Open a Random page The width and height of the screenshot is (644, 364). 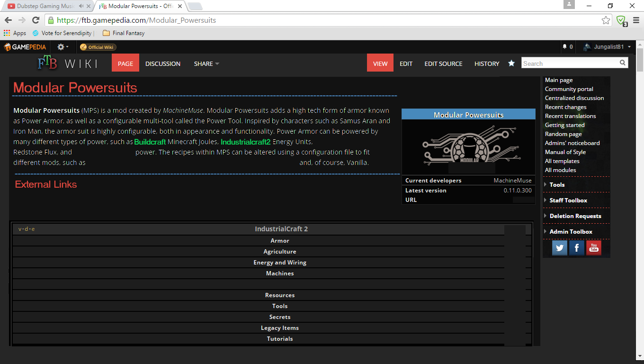[563, 134]
